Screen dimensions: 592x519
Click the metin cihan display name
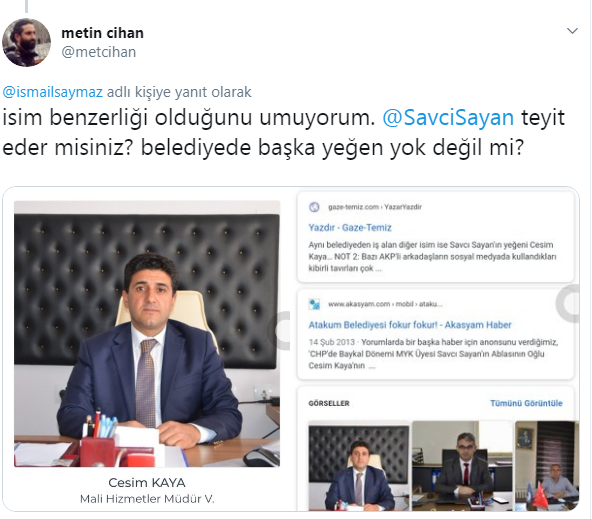102,33
